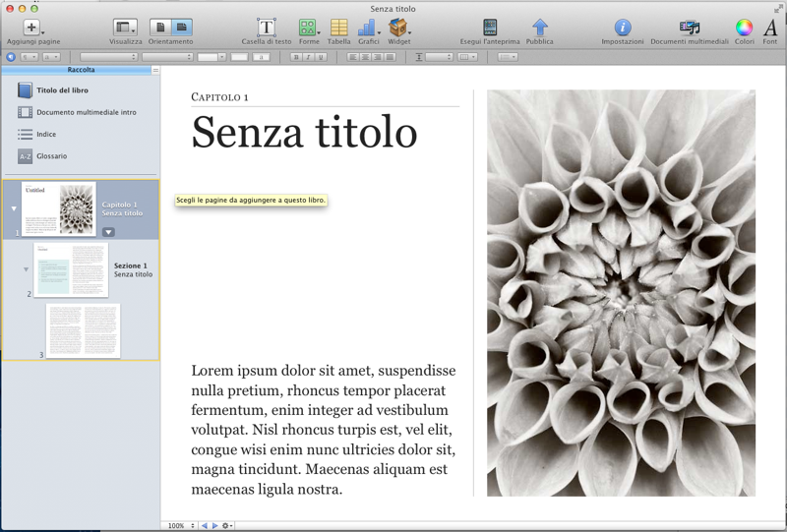The height and width of the screenshot is (532, 787).
Task: Click the Pubblica publish arrow
Action: point(539,28)
